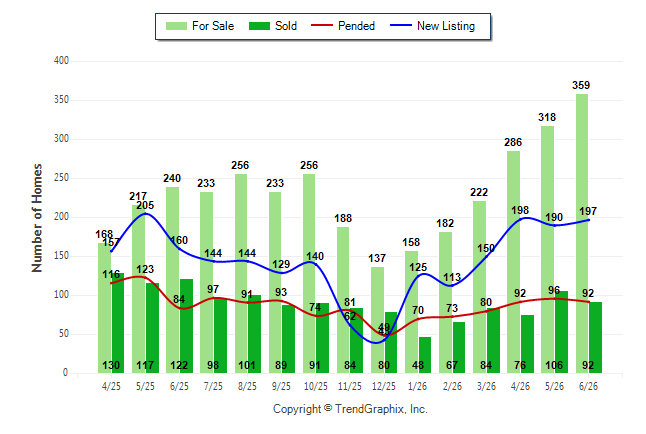
Task: Click the New Listing point labeled 198
Action: 520,219
